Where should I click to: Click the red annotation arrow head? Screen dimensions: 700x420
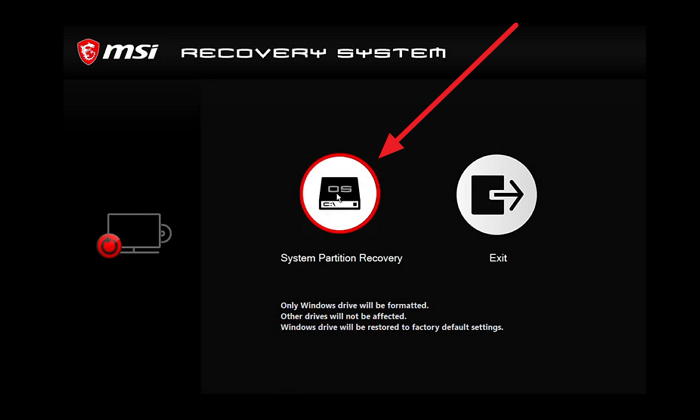point(391,146)
